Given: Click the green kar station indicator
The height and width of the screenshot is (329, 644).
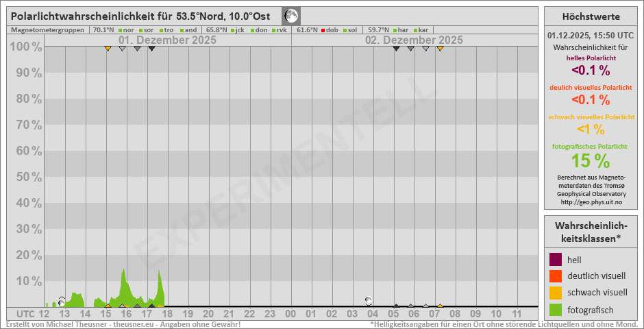Looking at the screenshot, I should [x=415, y=30].
